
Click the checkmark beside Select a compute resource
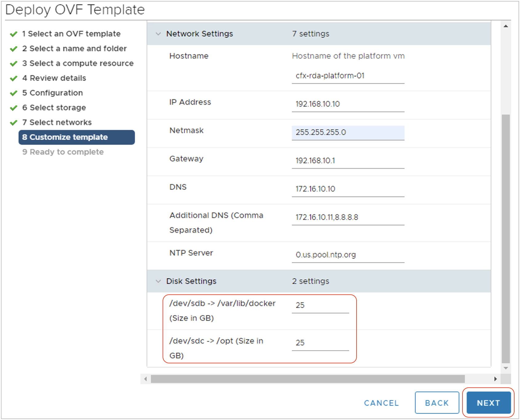[14, 63]
